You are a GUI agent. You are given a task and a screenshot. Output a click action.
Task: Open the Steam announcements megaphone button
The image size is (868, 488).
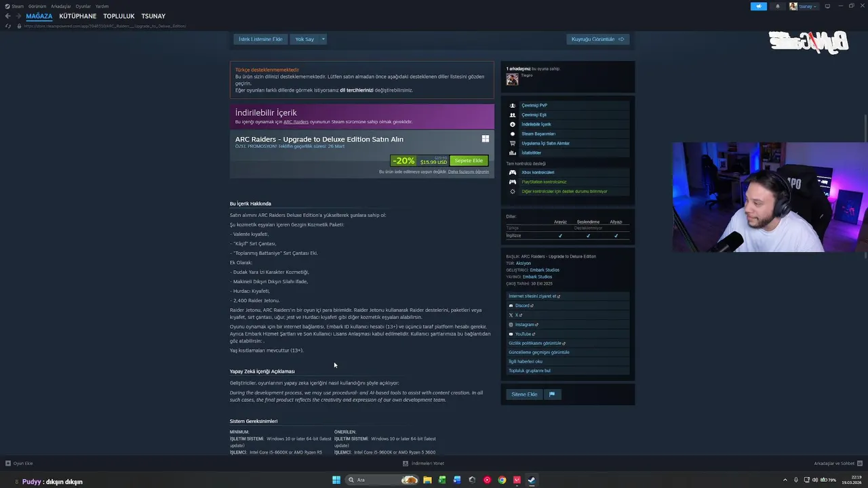pos(759,6)
